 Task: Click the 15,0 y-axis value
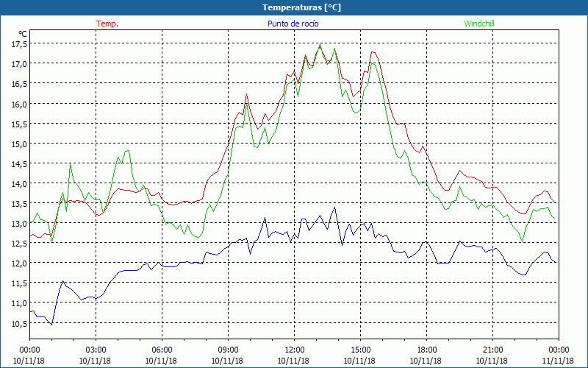[19, 144]
